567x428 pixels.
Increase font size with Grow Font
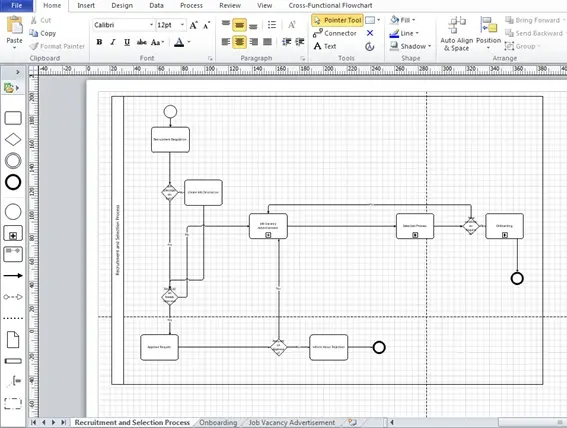[x=193, y=25]
